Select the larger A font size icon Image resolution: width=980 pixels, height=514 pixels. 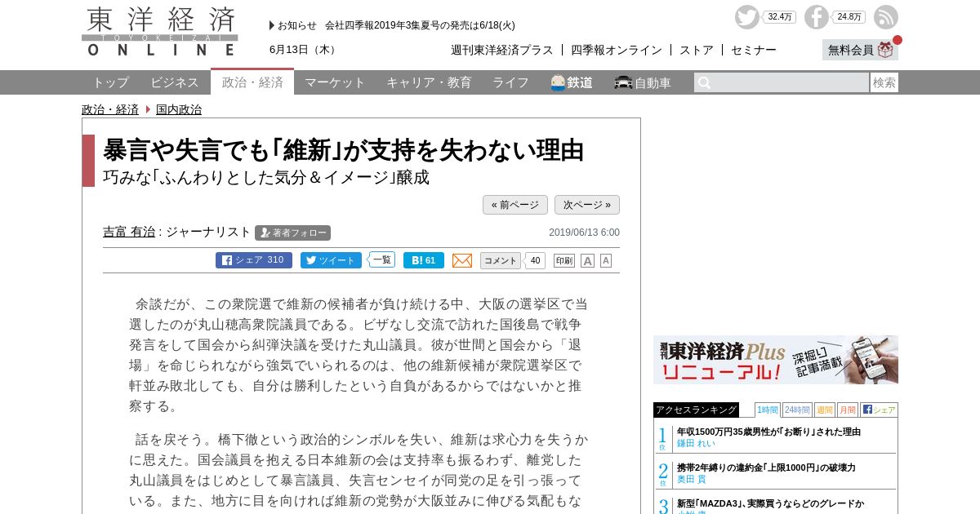[587, 261]
